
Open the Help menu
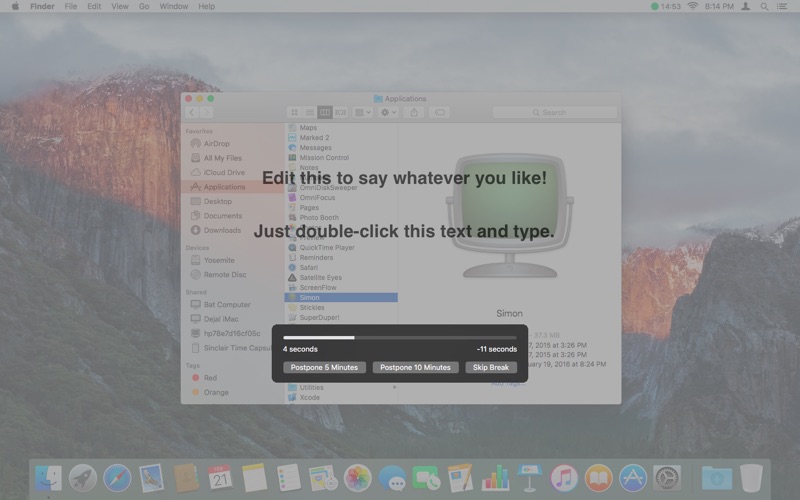point(207,6)
